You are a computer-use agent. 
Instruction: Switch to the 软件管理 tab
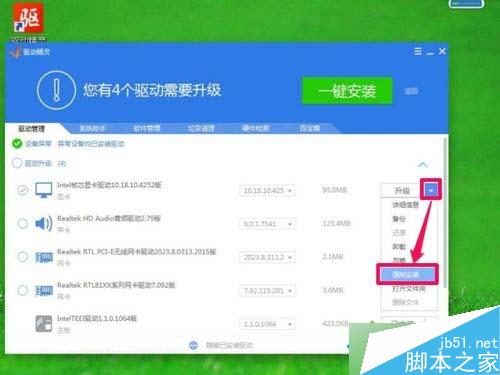pyautogui.click(x=147, y=128)
